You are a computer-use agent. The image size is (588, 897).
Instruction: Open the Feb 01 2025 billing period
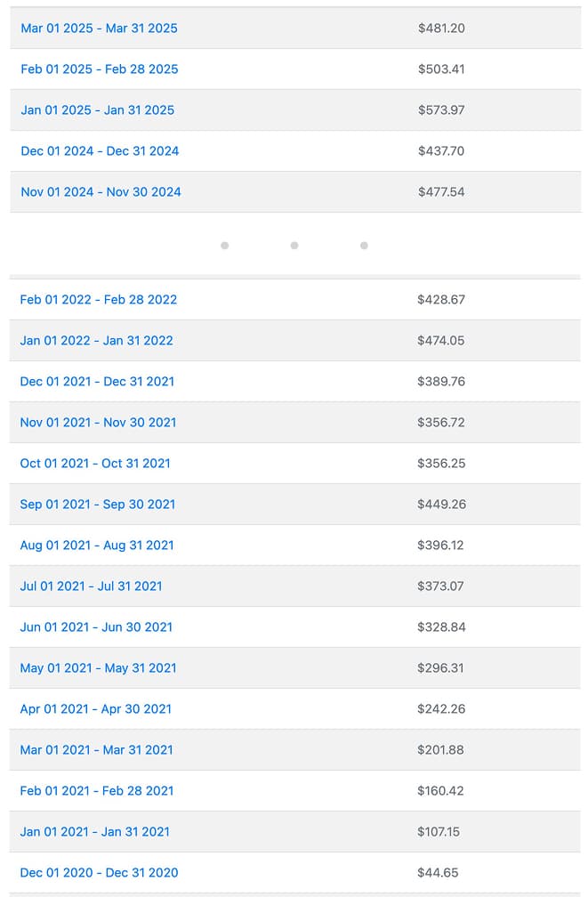tap(99, 69)
